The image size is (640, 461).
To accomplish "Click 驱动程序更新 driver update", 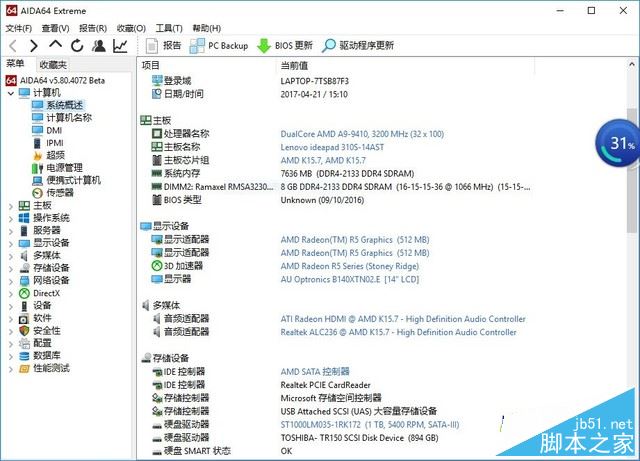I will (x=358, y=46).
